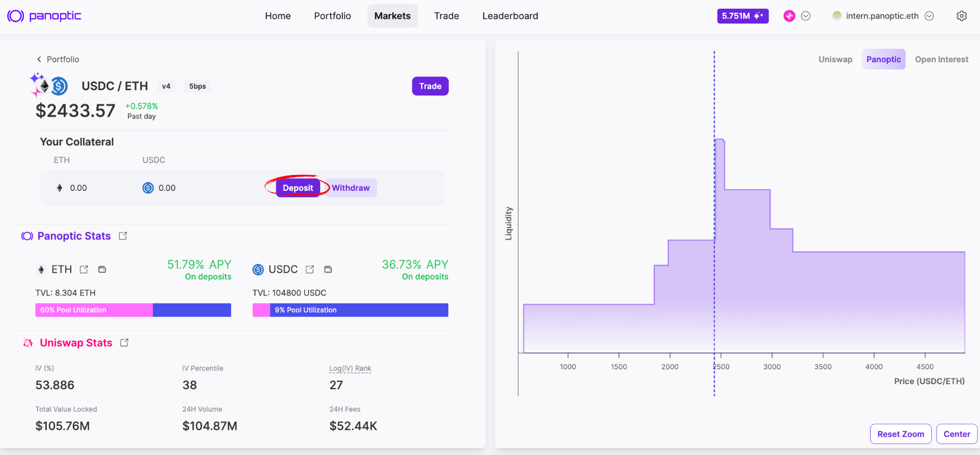The width and height of the screenshot is (980, 455).
Task: Click the Log(IV) Rank label
Action: [350, 368]
